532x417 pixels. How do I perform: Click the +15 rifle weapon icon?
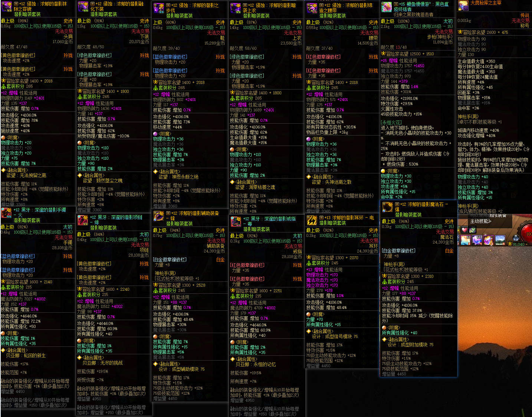pos(387,7)
